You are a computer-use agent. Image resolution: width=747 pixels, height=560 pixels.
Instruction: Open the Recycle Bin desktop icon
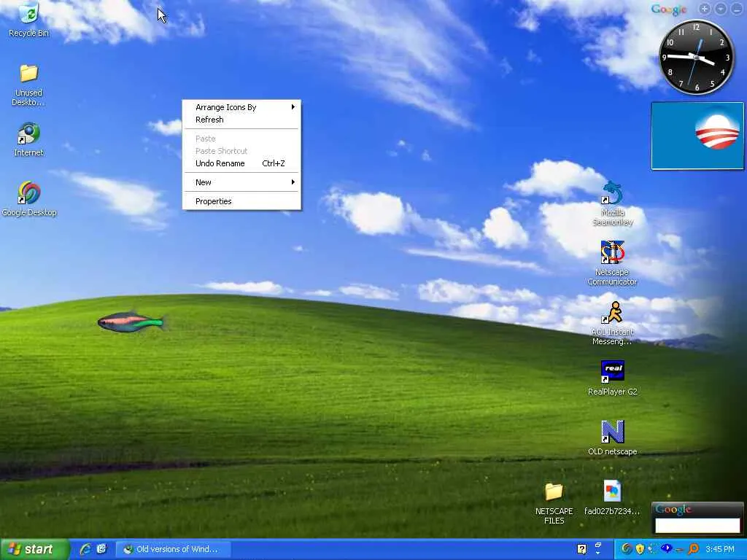pyautogui.click(x=28, y=19)
